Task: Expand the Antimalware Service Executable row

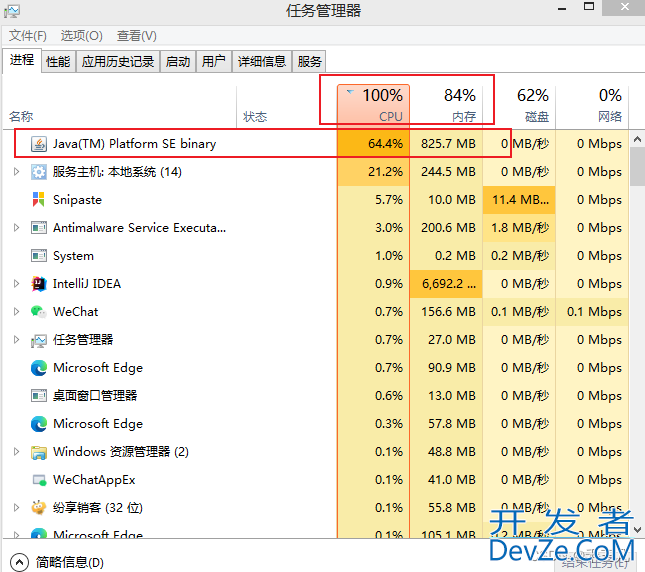Action: click(16, 227)
